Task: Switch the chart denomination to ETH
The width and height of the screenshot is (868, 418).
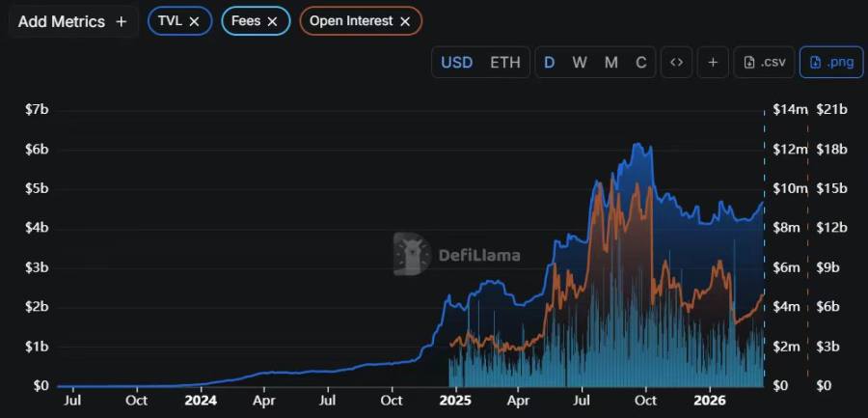Action: [504, 62]
